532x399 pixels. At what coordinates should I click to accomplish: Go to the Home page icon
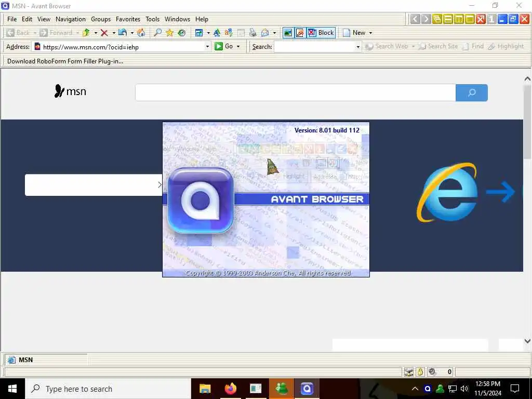coord(141,33)
